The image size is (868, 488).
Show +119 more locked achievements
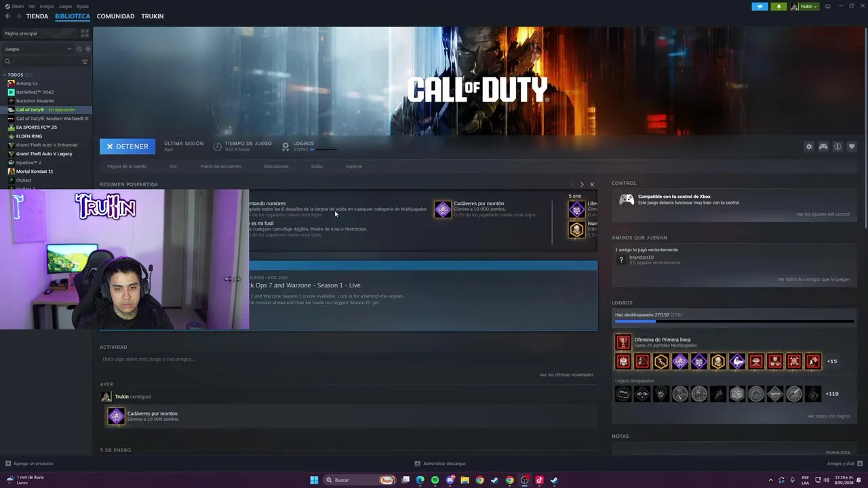point(831,394)
